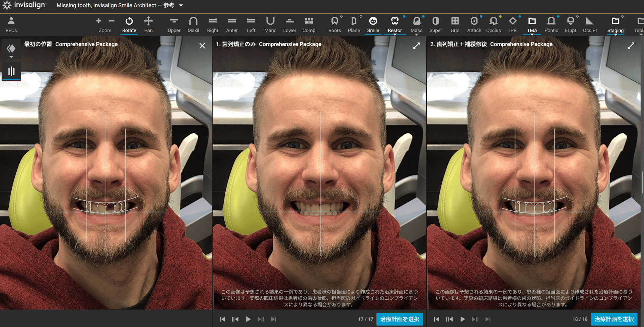The width and height of the screenshot is (644, 327).
Task: Open the RECs profile icon
Action: pyautogui.click(x=11, y=24)
